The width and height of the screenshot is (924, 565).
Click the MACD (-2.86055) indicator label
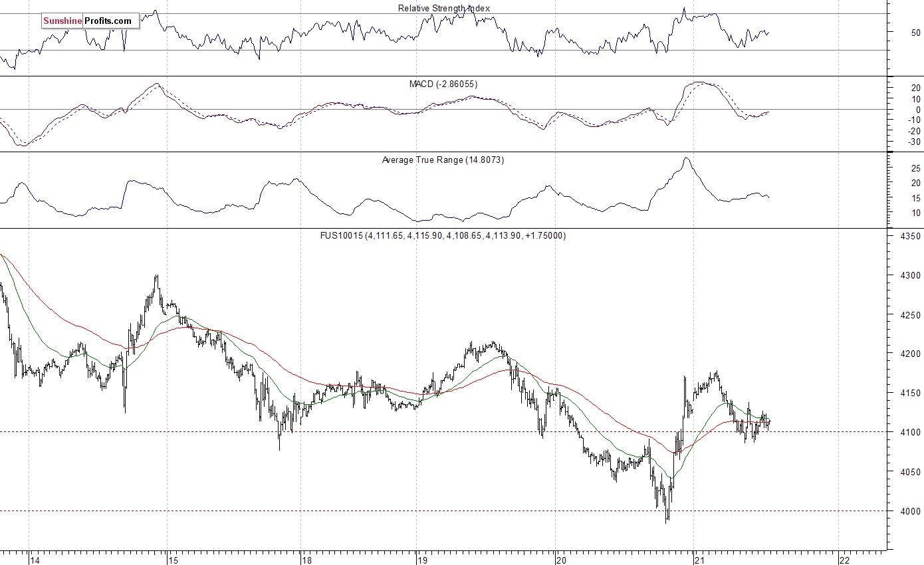coord(443,84)
